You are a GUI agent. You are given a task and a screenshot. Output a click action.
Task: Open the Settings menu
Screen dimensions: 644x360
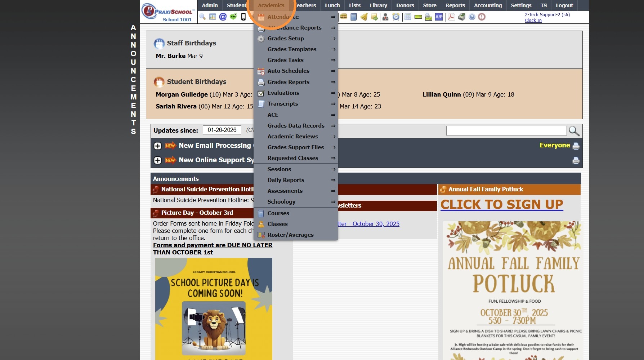521,5
